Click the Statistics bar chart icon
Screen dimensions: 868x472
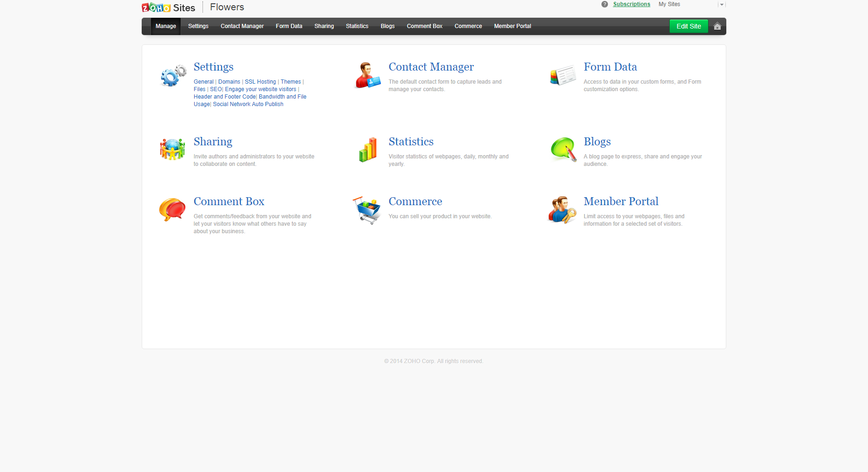click(x=368, y=150)
